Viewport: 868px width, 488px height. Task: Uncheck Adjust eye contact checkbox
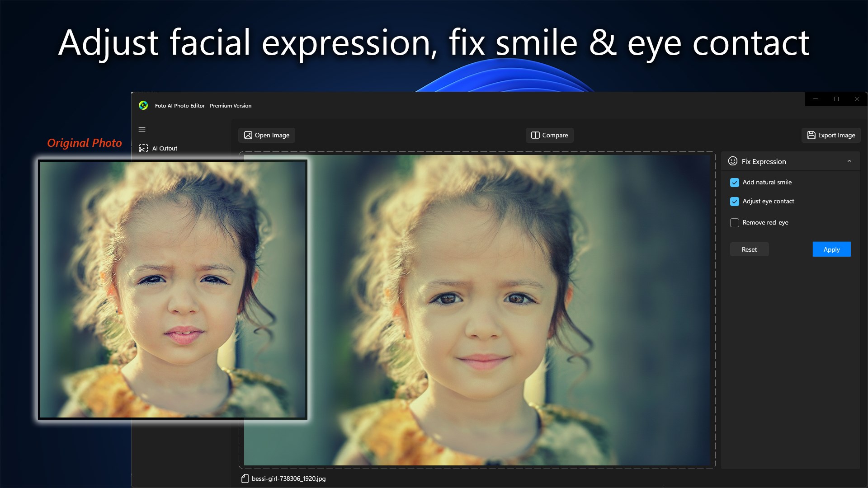point(735,202)
